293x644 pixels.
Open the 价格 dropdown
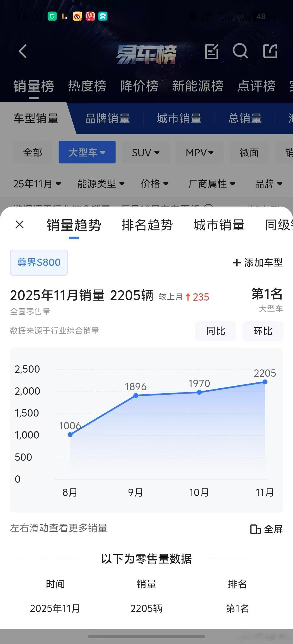click(x=155, y=184)
